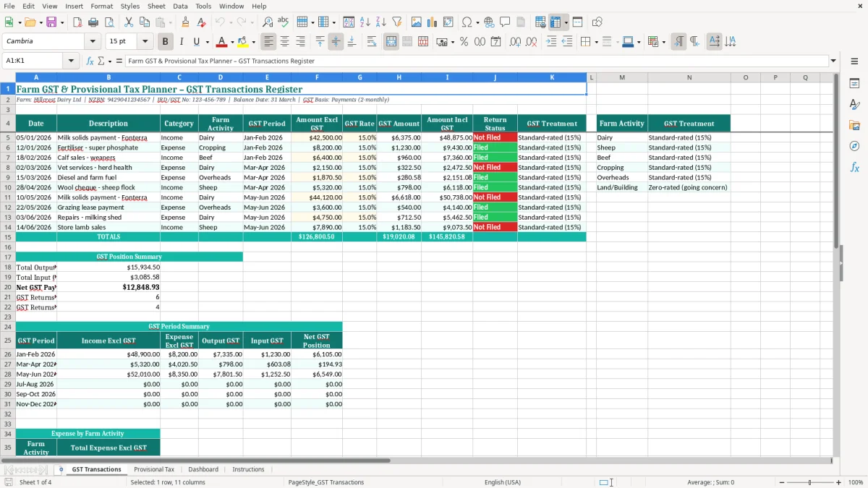Click the Save document icon

(x=51, y=22)
